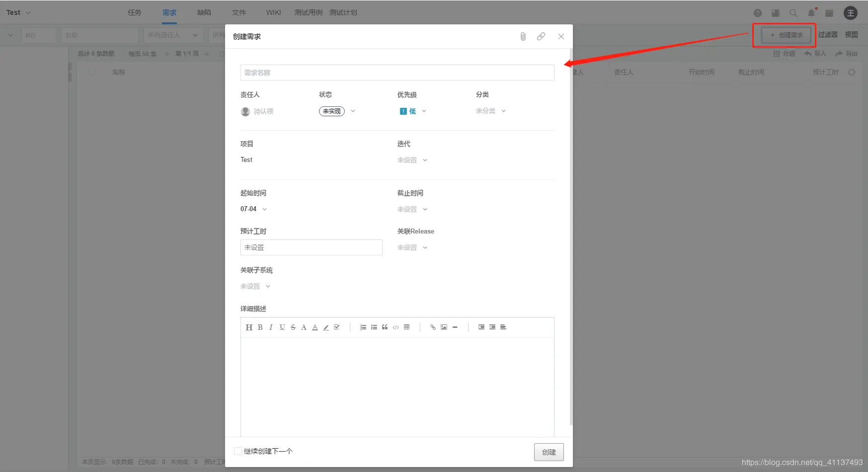The height and width of the screenshot is (472, 868).
Task: Click the 需求名称 input field
Action: click(x=396, y=72)
